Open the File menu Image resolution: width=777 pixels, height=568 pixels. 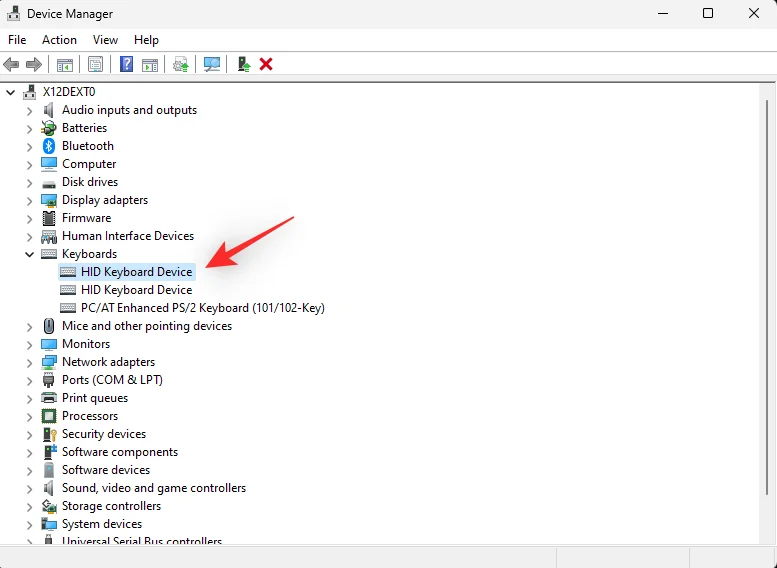[17, 40]
